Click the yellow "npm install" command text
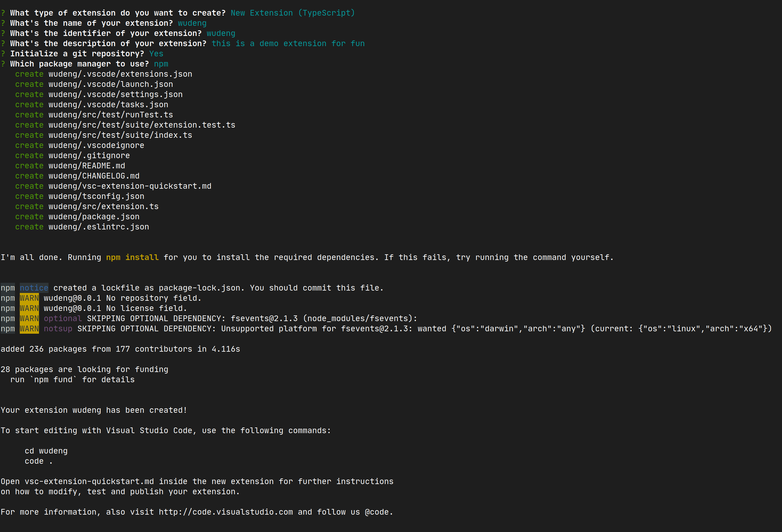This screenshot has height=532, width=782. tap(132, 257)
